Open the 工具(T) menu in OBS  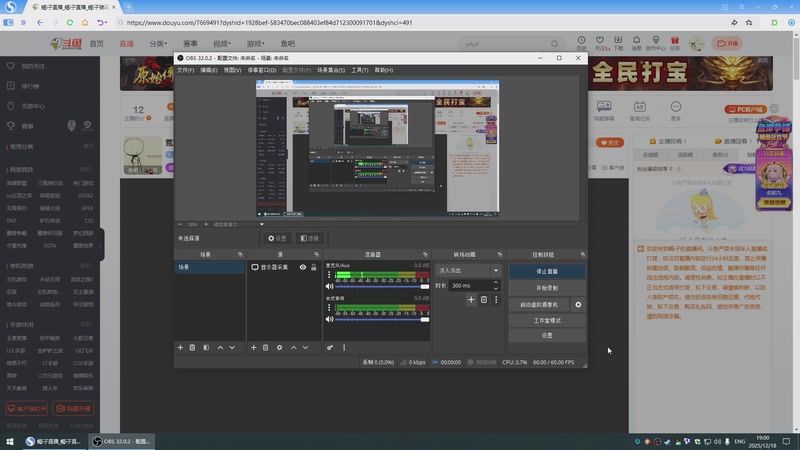click(x=360, y=70)
